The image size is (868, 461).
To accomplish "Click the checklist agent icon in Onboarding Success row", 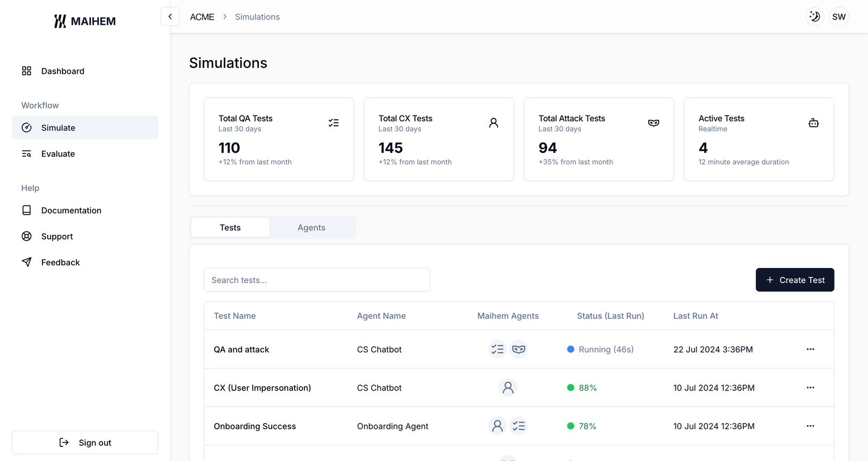I will [519, 426].
